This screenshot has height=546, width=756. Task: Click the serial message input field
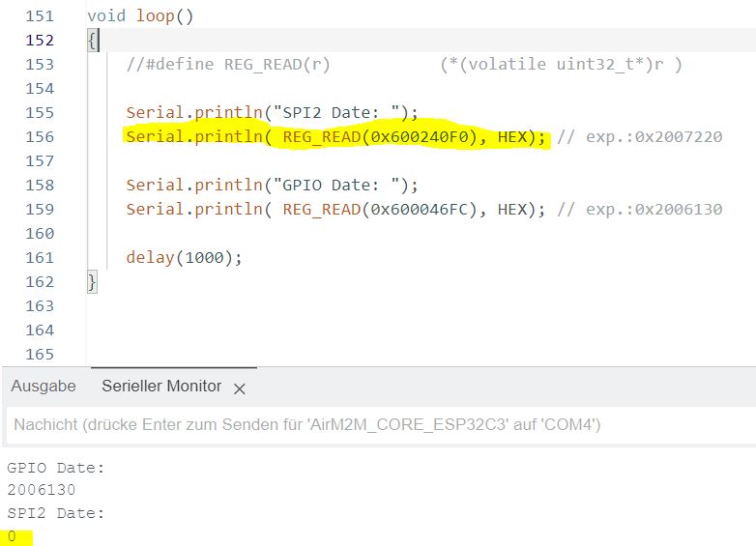pos(381,424)
